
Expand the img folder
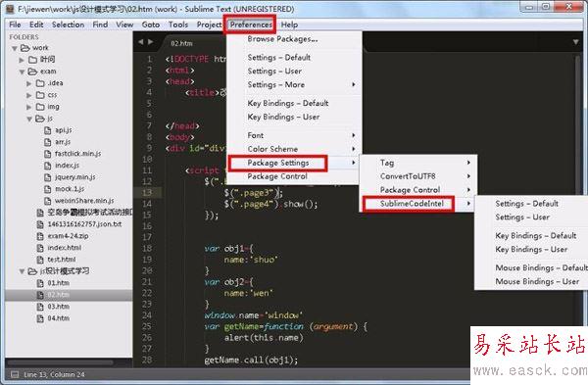pos(29,107)
